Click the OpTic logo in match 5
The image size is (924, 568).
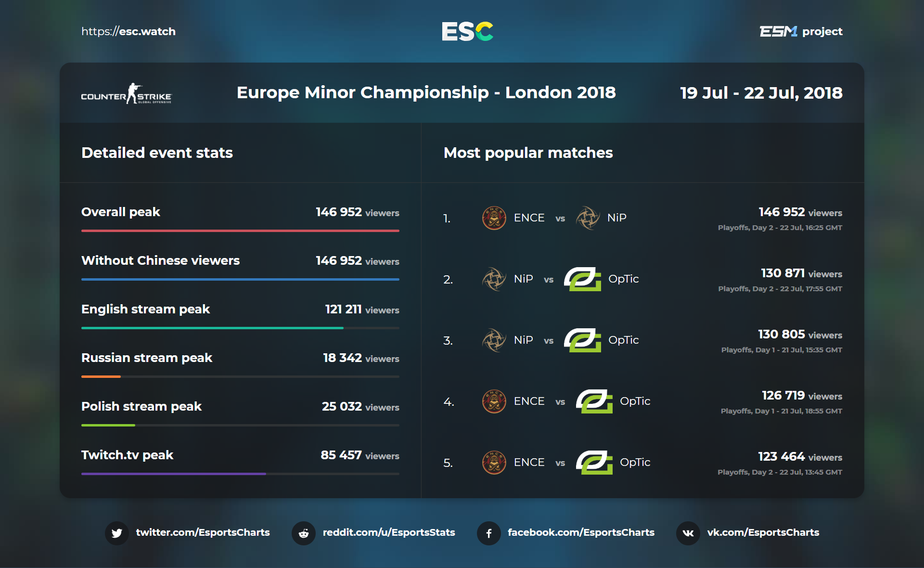(594, 463)
